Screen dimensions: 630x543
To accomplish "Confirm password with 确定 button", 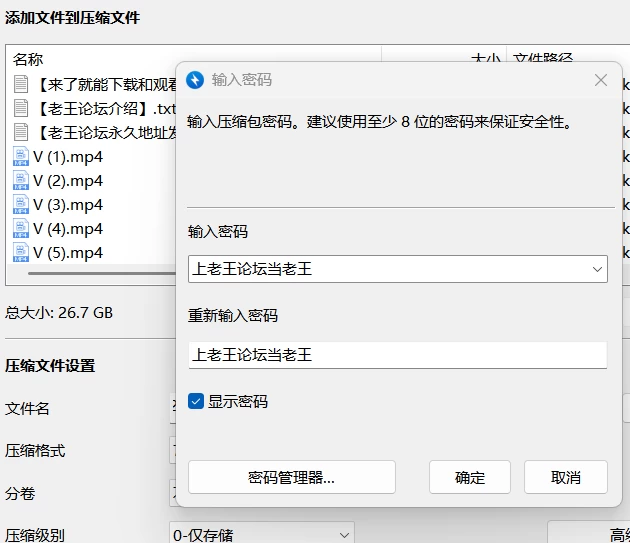I will click(x=470, y=477).
